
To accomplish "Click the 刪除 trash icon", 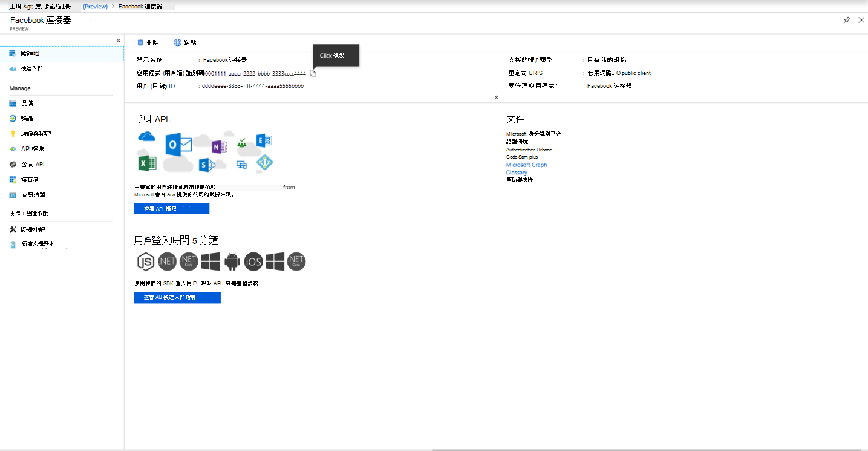I will pos(140,42).
